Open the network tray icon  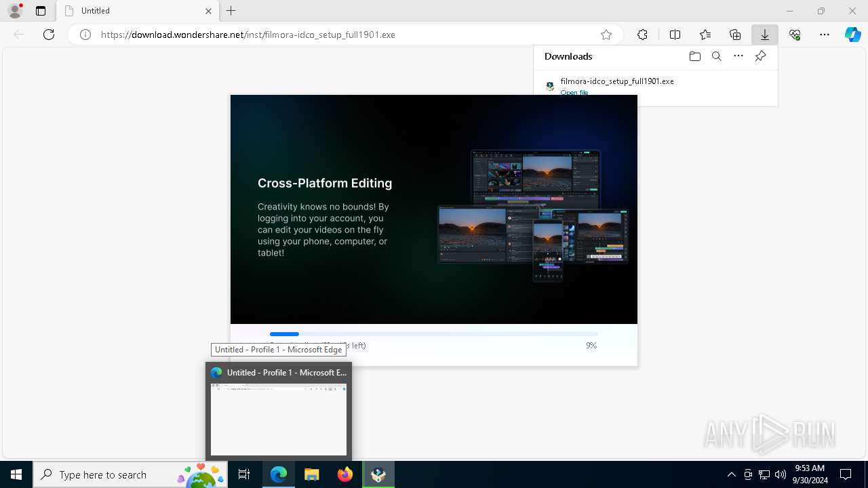tap(764, 474)
